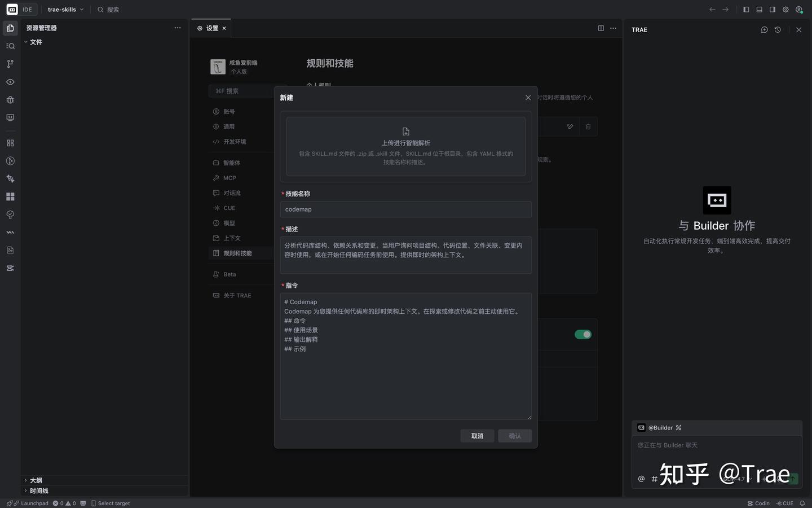Open the account avatar in title bar
The image size is (812, 508).
tap(799, 10)
